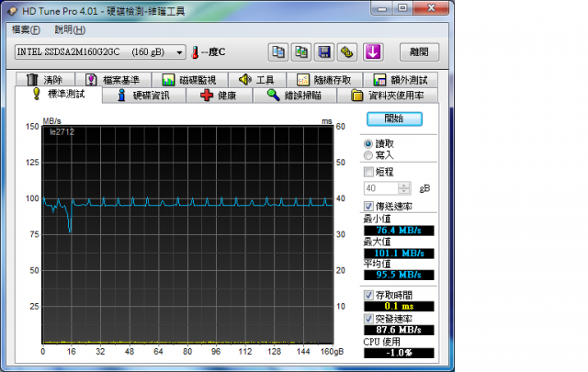Open the 資料夾使用率 folder usage tab
Viewport: 588px width, 372px height.
tap(388, 96)
